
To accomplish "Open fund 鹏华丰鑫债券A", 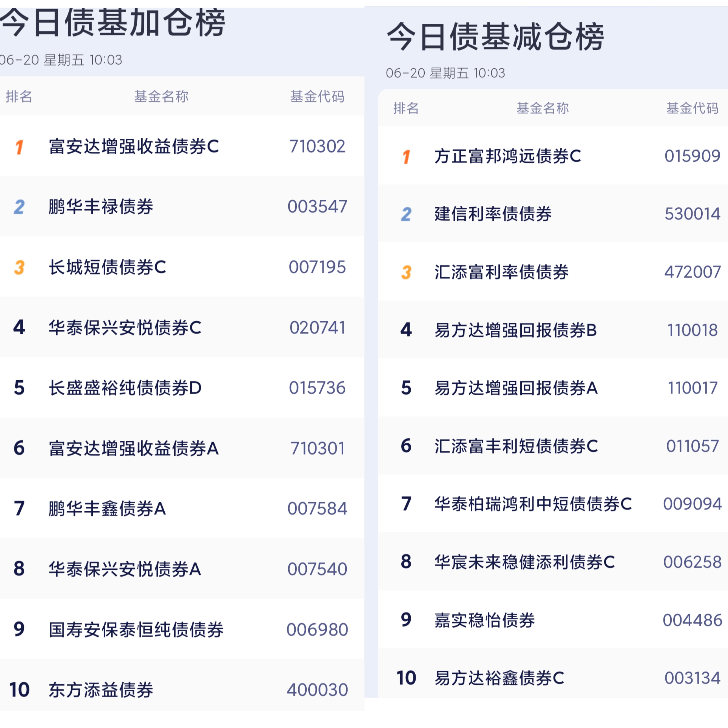I will click(x=107, y=509).
